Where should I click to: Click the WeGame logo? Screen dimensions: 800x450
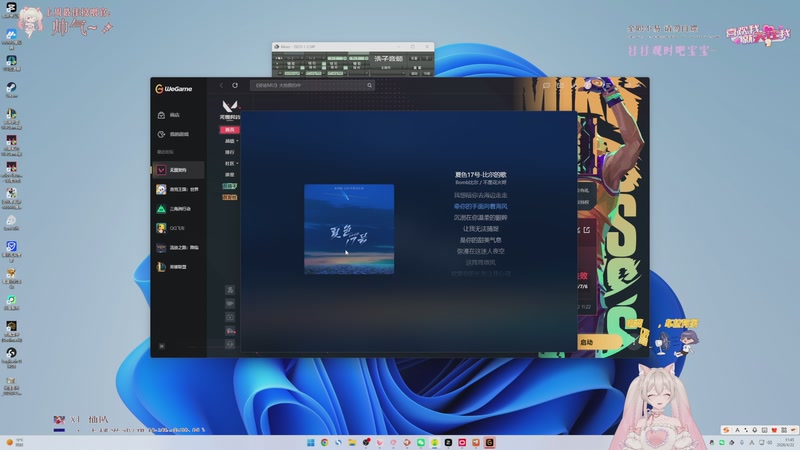pyautogui.click(x=174, y=89)
